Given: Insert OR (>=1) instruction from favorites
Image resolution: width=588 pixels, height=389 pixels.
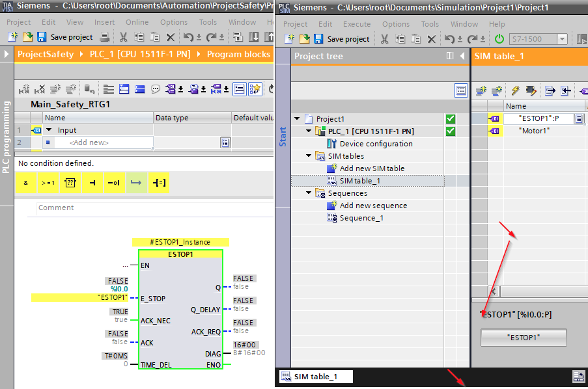Looking at the screenshot, I should click(48, 183).
